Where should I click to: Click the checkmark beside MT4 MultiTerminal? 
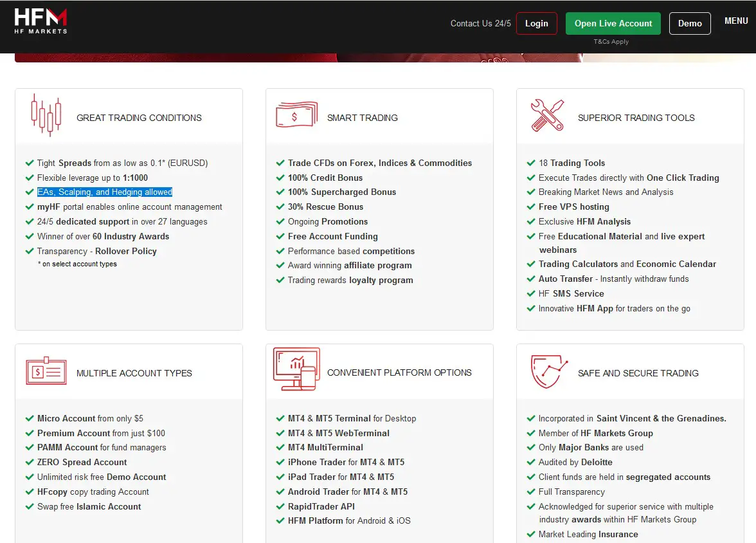[280, 447]
